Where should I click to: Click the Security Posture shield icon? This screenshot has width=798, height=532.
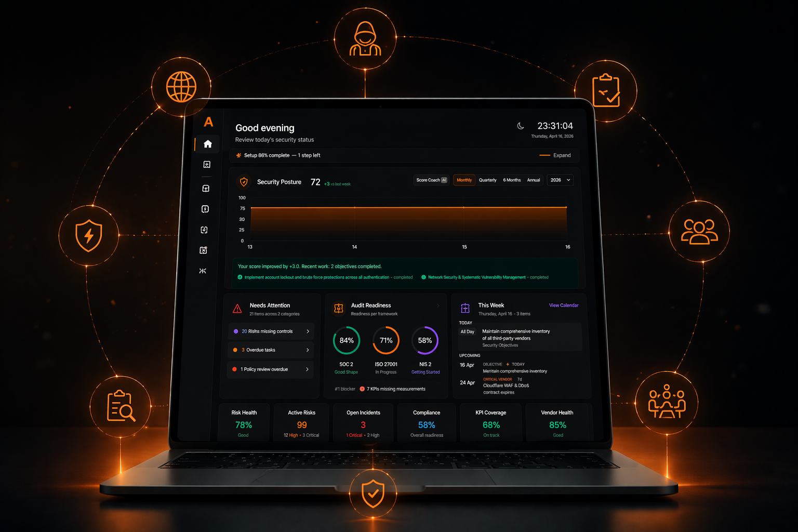point(244,182)
